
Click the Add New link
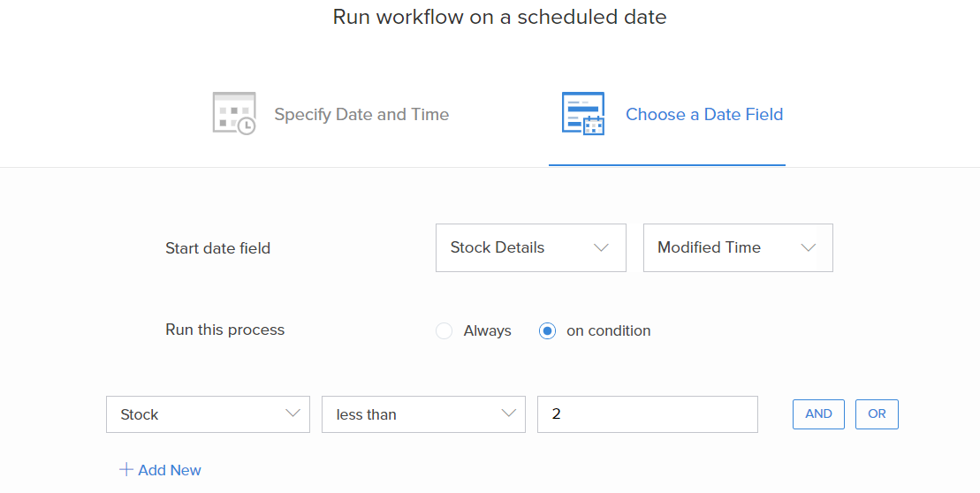pyautogui.click(x=169, y=470)
